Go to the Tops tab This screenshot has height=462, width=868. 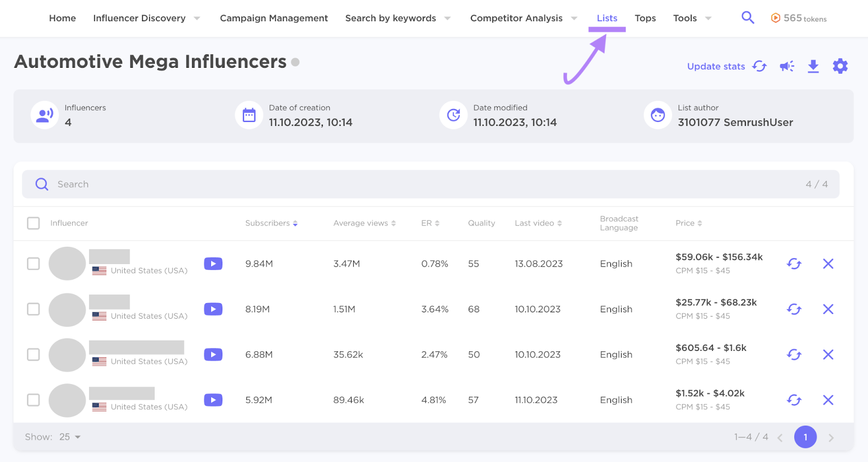tap(645, 18)
